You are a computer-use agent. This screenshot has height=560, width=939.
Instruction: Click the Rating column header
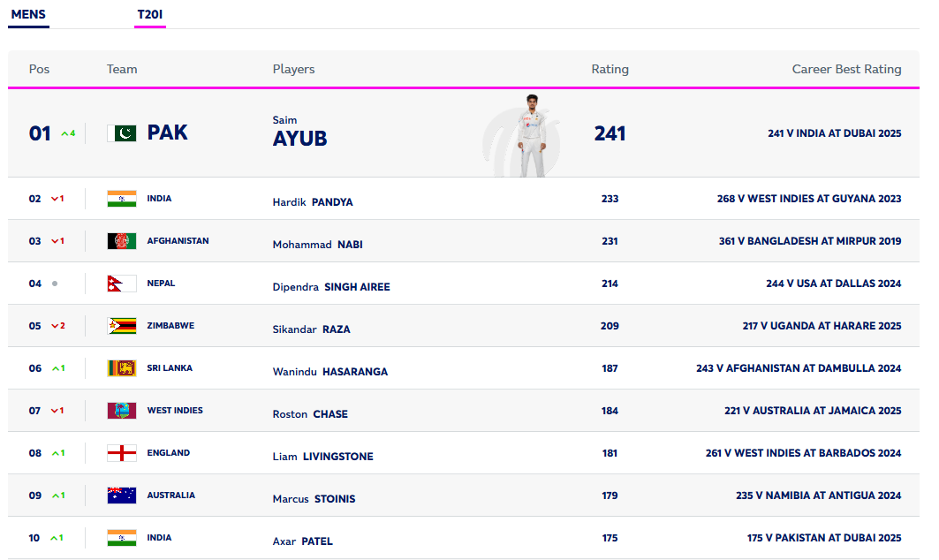click(610, 69)
